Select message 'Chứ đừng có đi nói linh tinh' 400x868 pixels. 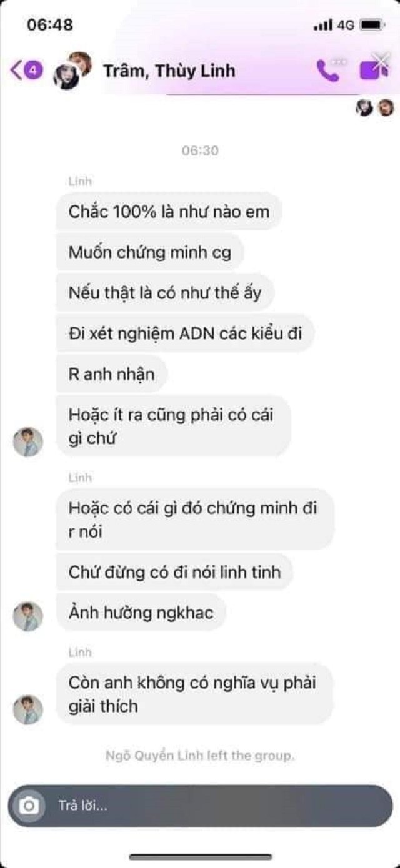174,572
